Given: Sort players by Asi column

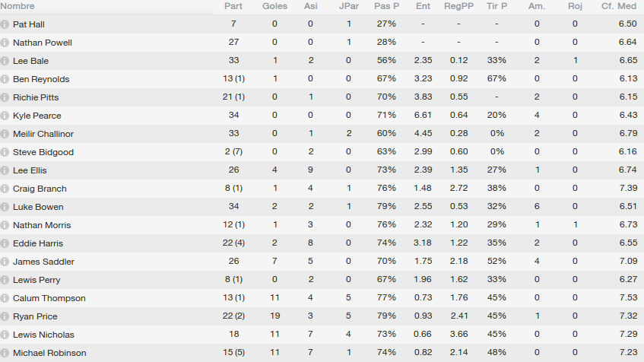Looking at the screenshot, I should (x=310, y=6).
